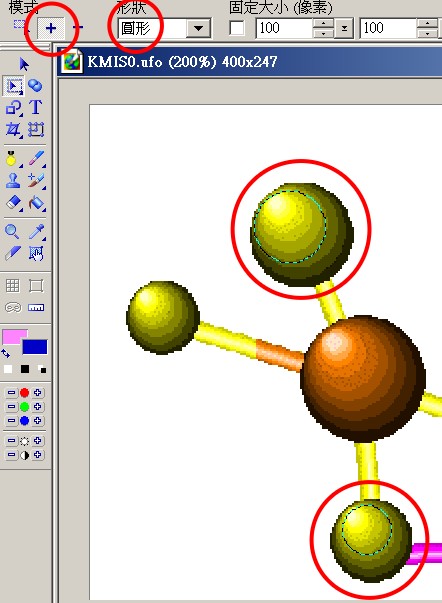442x603 pixels.
Task: Increase blue with its plus button
Action: click(x=37, y=421)
